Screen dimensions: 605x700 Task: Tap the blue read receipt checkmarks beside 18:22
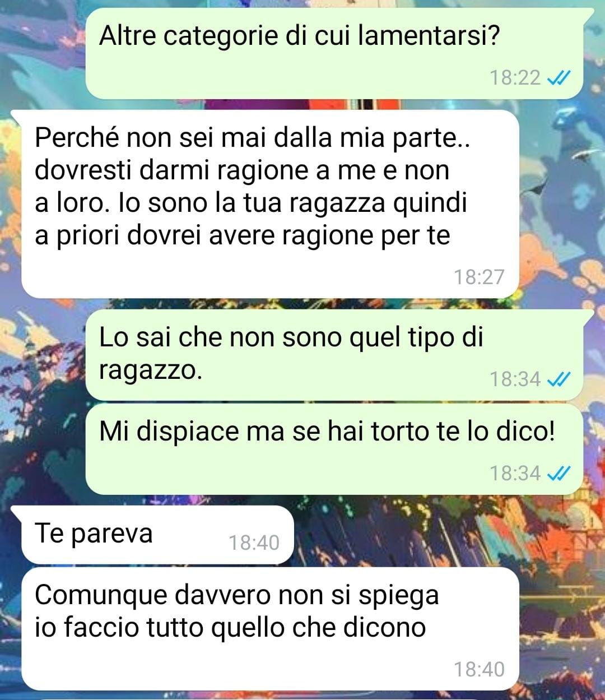pos(559,78)
